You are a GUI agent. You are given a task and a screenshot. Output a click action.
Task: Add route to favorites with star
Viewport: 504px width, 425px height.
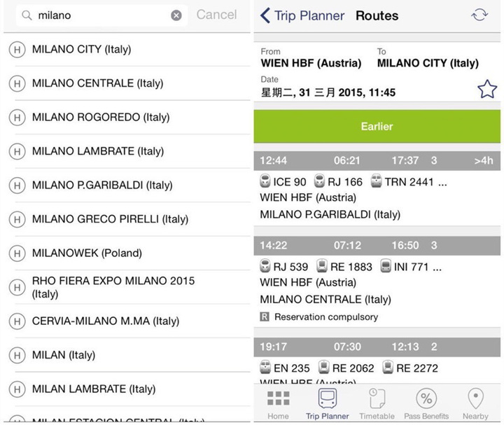(486, 88)
